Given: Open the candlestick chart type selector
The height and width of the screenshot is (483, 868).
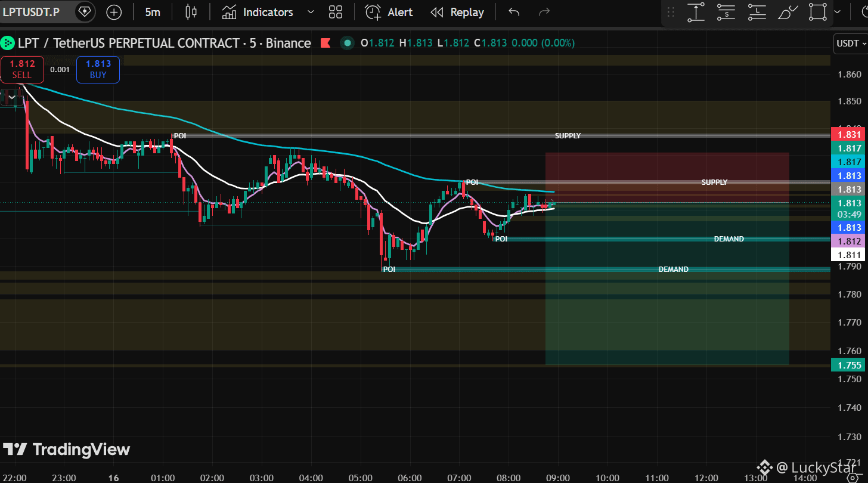Looking at the screenshot, I should pos(191,12).
